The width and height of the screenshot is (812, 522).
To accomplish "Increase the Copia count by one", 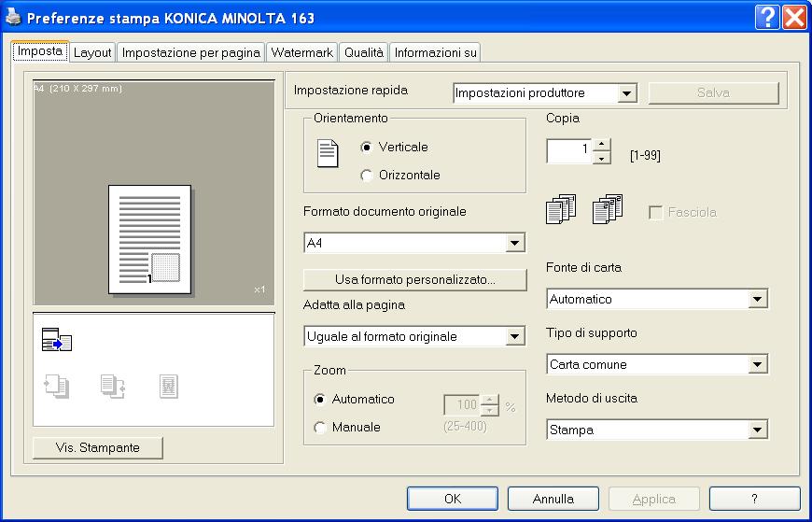I will point(601,145).
